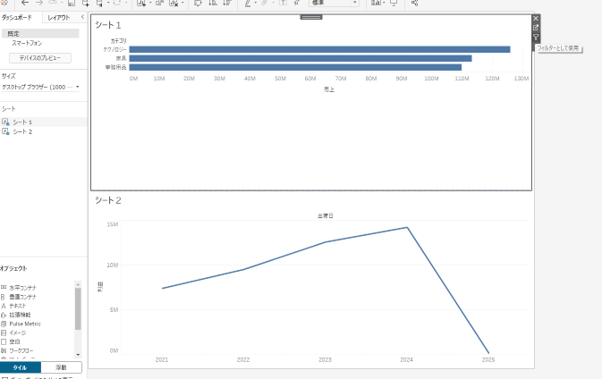Click the presentation mode monitor icon
The width and height of the screenshot is (602, 379).
394,3
